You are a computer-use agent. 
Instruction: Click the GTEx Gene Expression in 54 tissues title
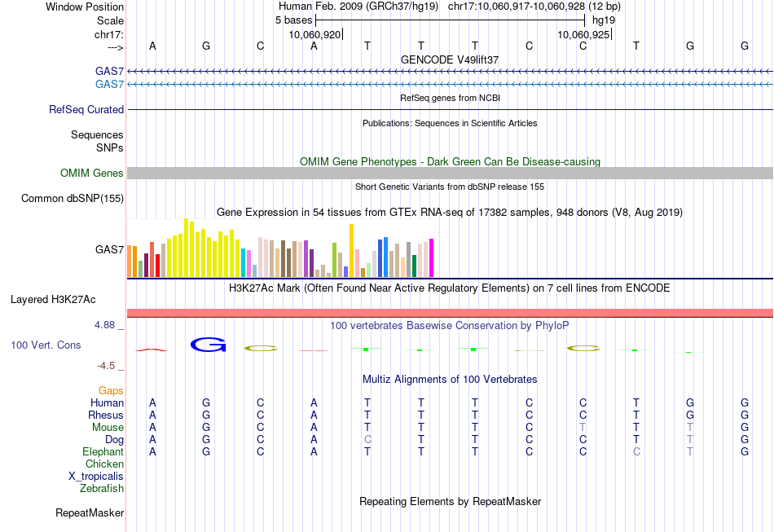450,212
